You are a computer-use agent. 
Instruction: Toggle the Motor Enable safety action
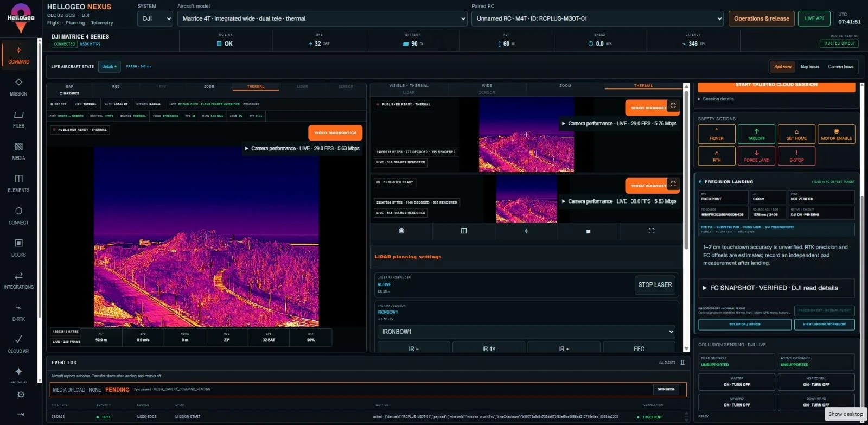(x=836, y=134)
